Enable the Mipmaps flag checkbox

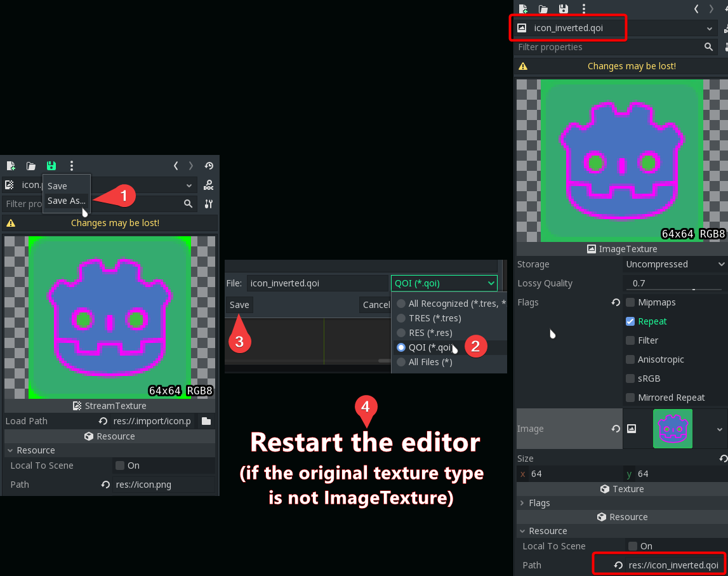point(630,302)
